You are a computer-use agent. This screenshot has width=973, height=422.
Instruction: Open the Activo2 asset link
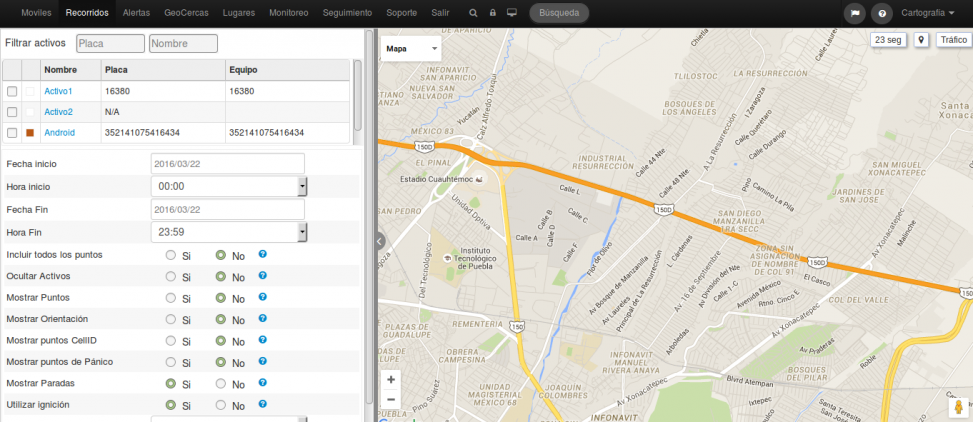coord(58,112)
